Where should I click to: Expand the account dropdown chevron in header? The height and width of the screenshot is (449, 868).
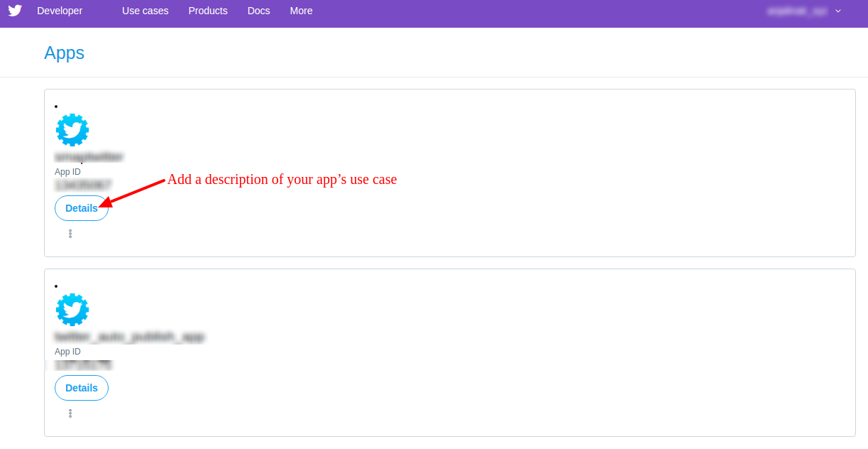[x=838, y=11]
